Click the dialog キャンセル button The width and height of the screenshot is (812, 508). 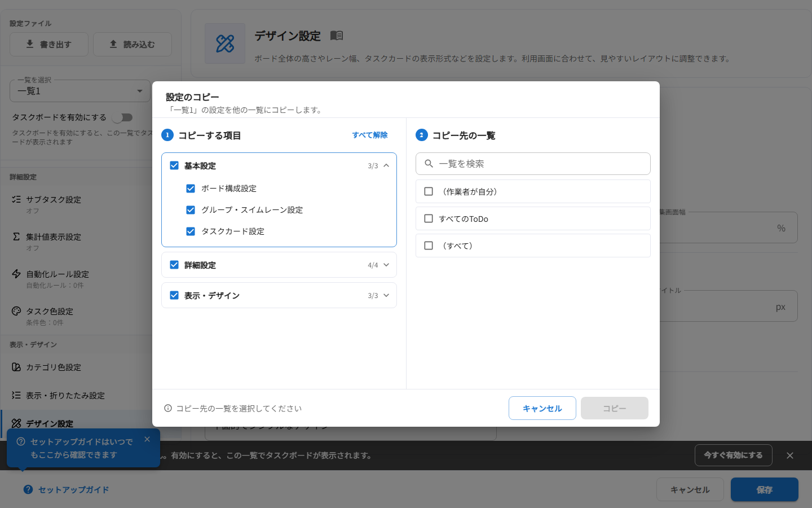(542, 408)
